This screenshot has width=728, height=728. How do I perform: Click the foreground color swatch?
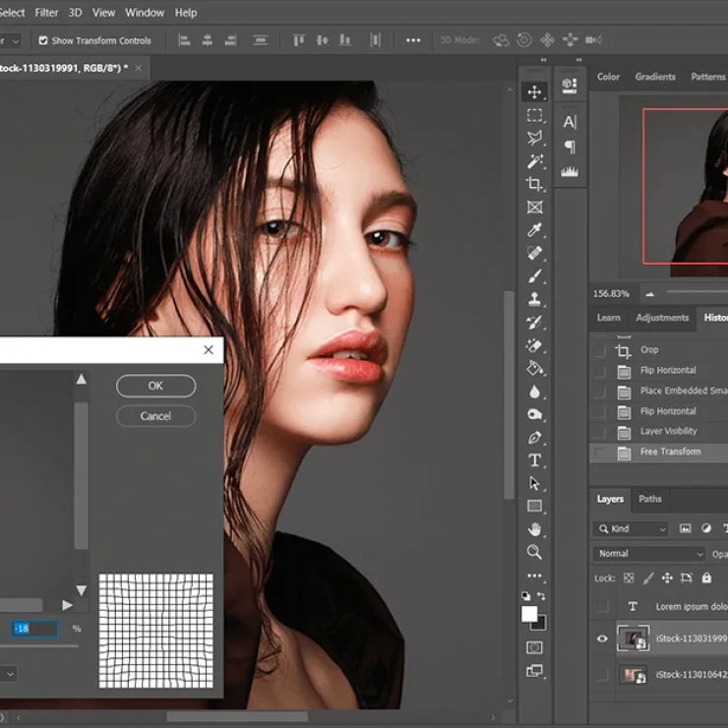tap(529, 613)
